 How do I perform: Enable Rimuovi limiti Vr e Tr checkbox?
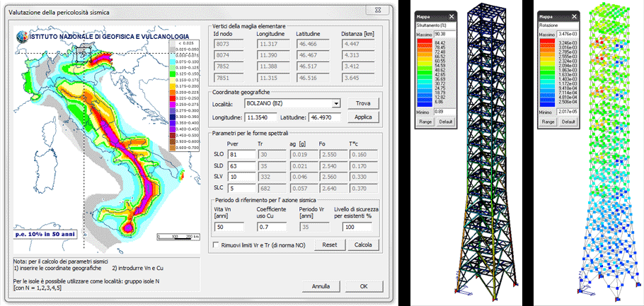click(216, 245)
